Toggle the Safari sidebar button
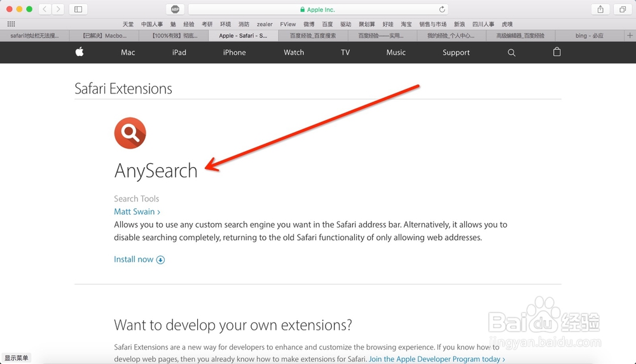The image size is (636, 364). (x=78, y=9)
